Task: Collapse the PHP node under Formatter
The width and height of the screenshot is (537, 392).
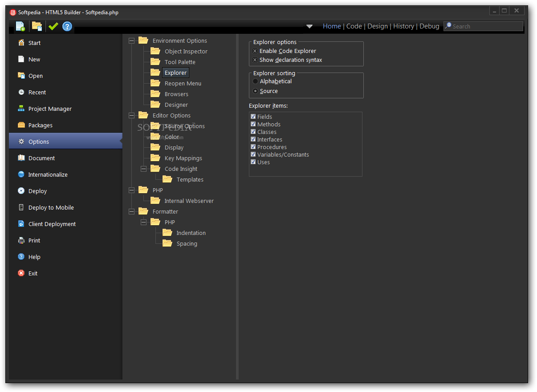Action: point(143,222)
